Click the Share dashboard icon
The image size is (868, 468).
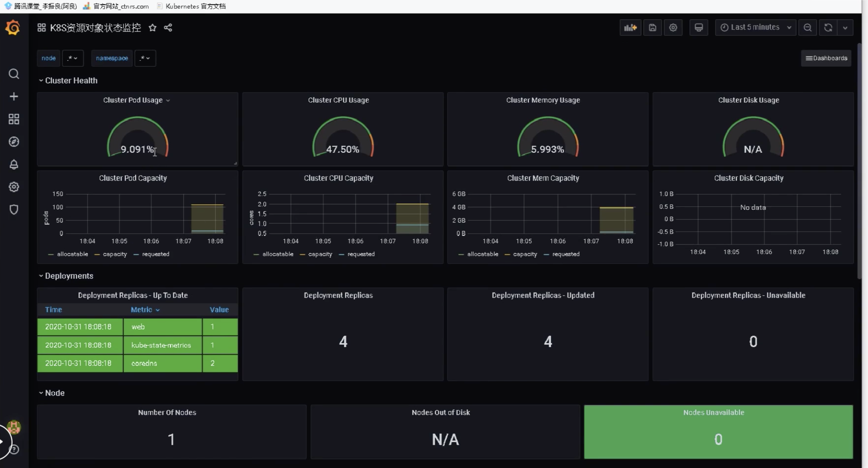(x=168, y=28)
